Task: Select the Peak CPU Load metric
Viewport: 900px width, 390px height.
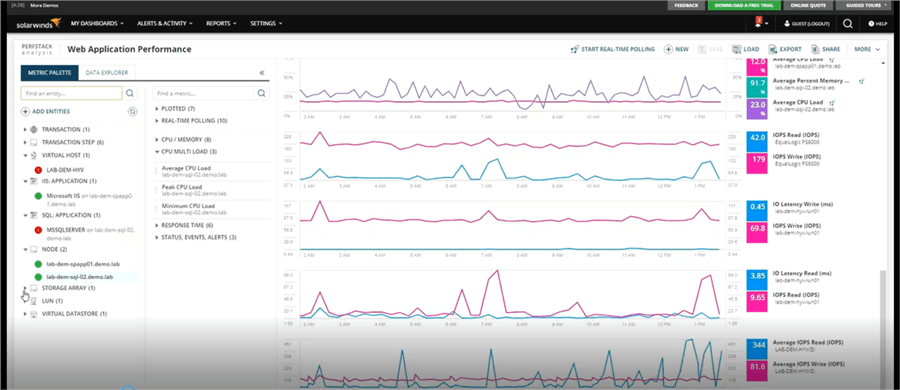Action: pyautogui.click(x=211, y=190)
